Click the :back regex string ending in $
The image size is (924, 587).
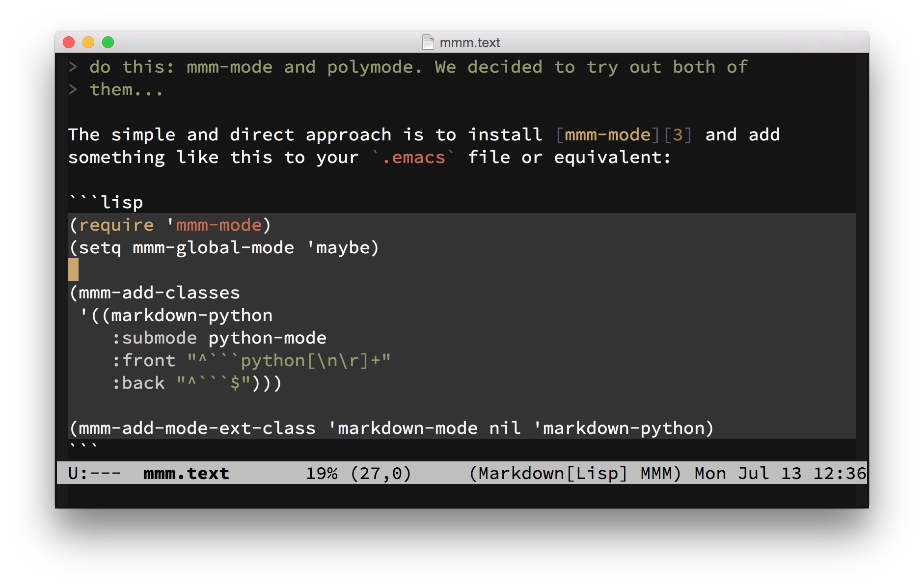(x=213, y=383)
